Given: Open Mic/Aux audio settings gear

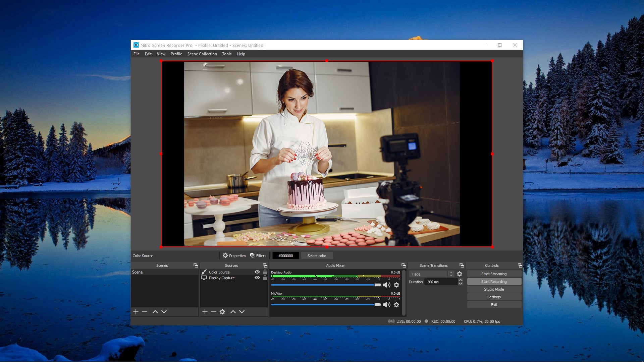Looking at the screenshot, I should [396, 305].
